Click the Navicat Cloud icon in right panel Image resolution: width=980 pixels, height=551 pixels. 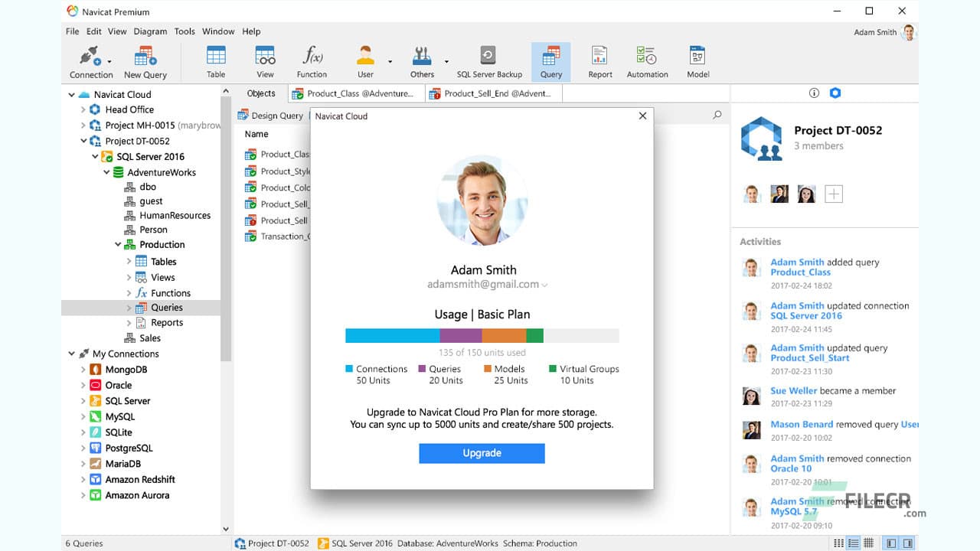click(835, 93)
